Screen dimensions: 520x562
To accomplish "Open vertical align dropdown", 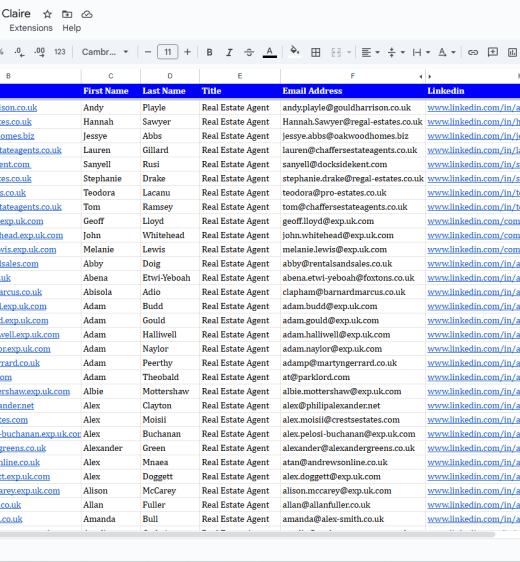I will (x=396, y=52).
